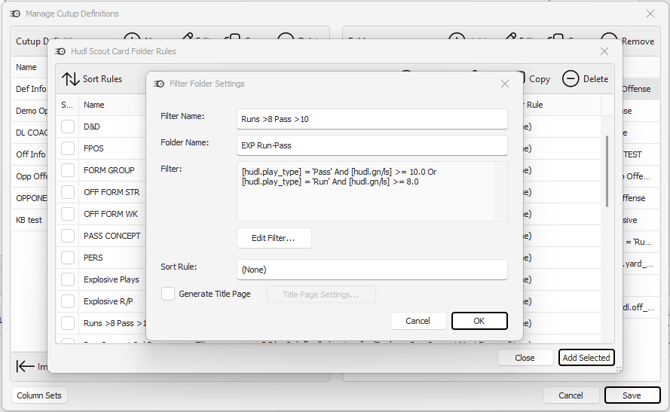
Task: Click the Delete minus-circle icon in Folder Rules
Action: 570,79
